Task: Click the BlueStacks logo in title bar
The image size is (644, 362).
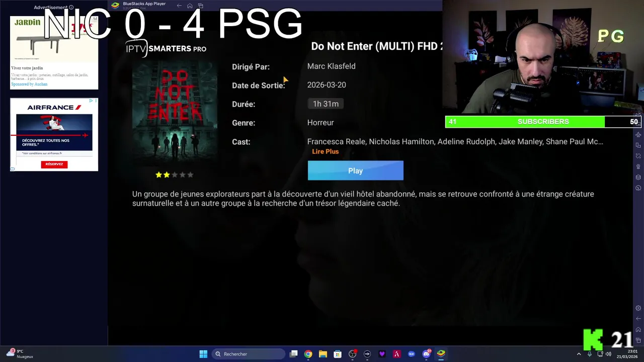Action: [x=115, y=5]
